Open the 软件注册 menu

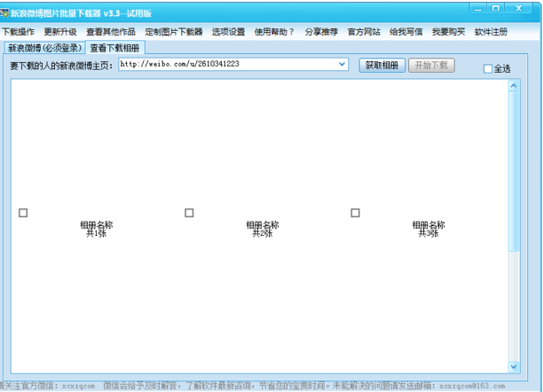[491, 32]
